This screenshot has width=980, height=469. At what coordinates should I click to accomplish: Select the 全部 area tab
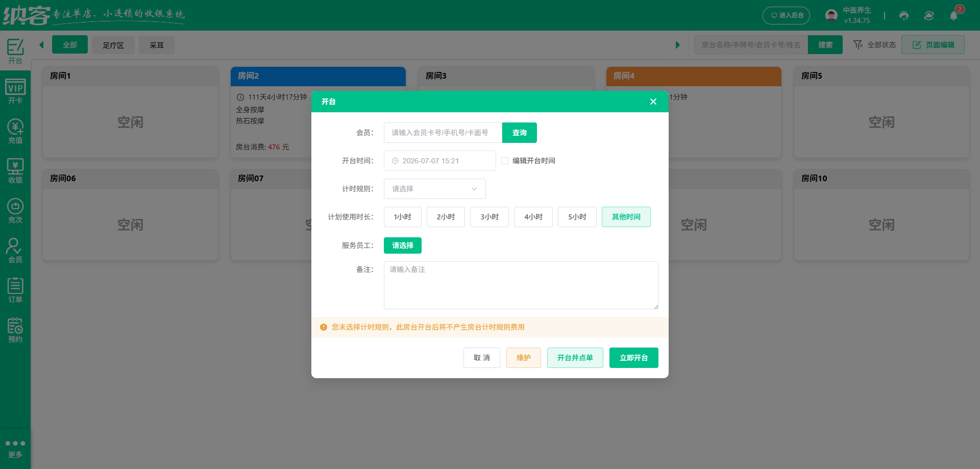pos(70,44)
